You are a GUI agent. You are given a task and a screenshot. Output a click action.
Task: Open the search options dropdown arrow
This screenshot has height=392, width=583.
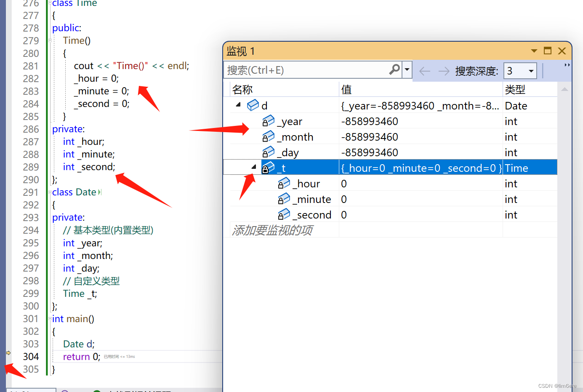[407, 69]
